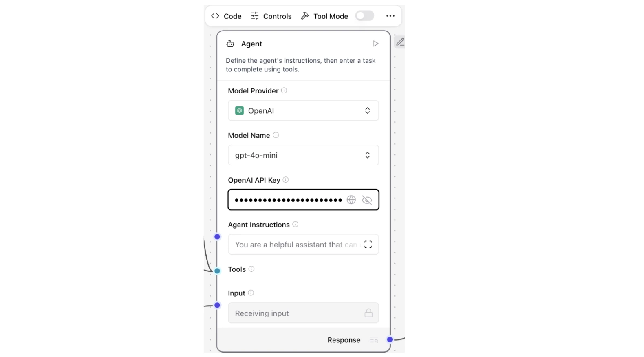
Task: Click the inspect icon next to Response
Action: click(373, 340)
